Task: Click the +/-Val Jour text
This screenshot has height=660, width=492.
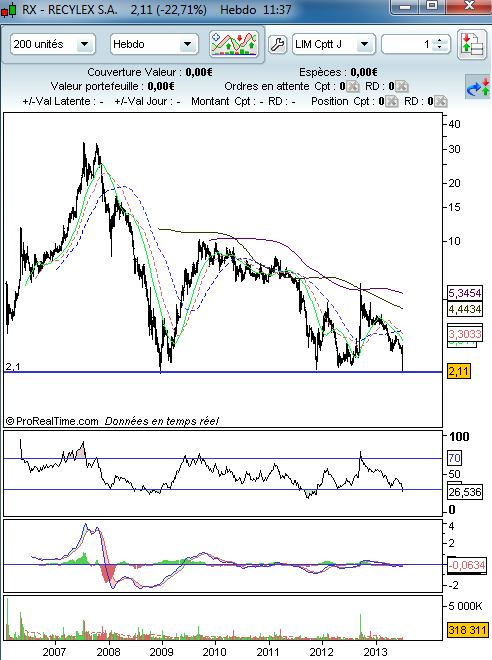Action: tap(147, 101)
